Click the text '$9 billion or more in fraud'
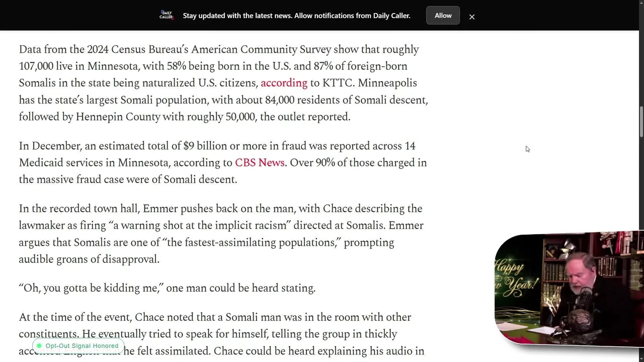 [x=245, y=146]
